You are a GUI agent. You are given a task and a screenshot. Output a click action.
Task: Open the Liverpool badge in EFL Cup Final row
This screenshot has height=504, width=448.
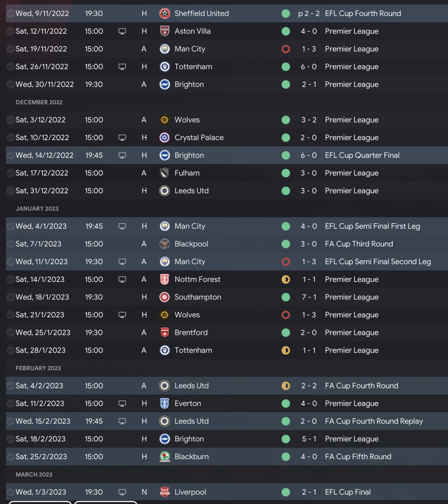[x=164, y=492]
